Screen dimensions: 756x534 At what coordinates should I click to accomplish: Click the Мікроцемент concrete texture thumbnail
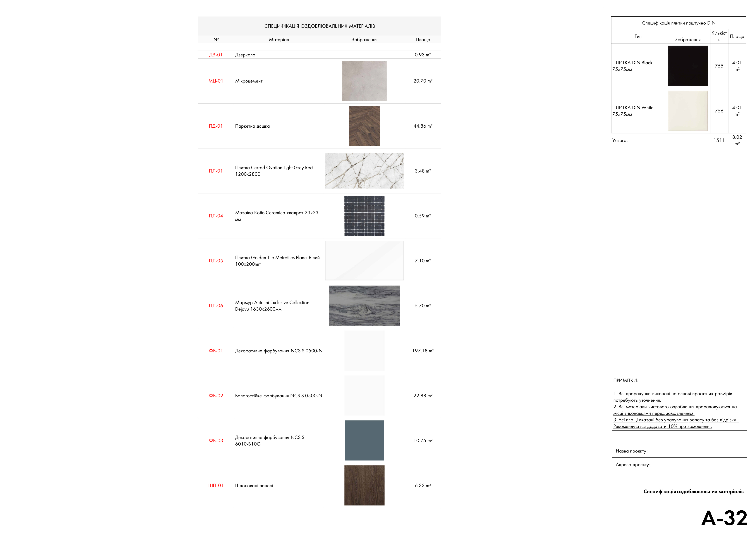364,81
